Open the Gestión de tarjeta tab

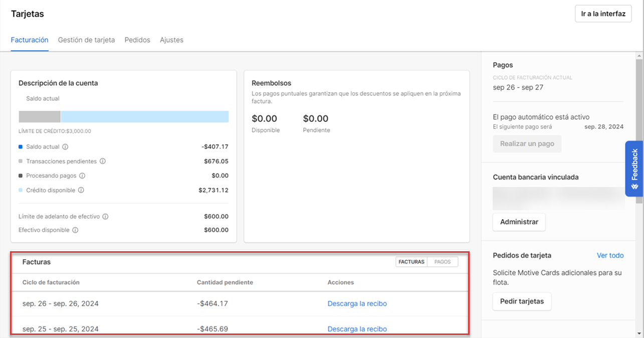[86, 40]
